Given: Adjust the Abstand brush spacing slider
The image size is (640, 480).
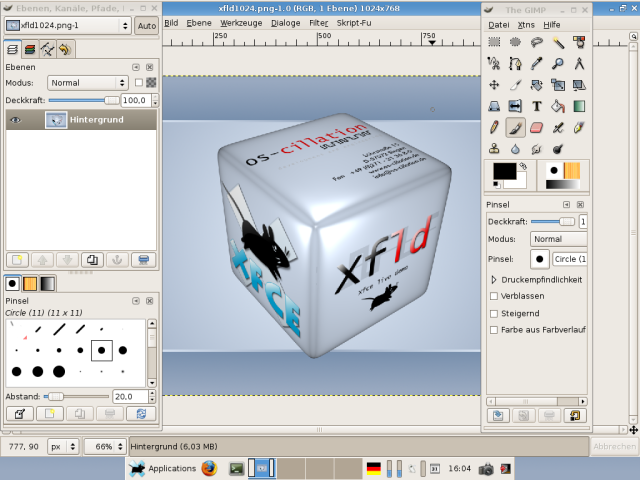Looking at the screenshot, I should 76,396.
